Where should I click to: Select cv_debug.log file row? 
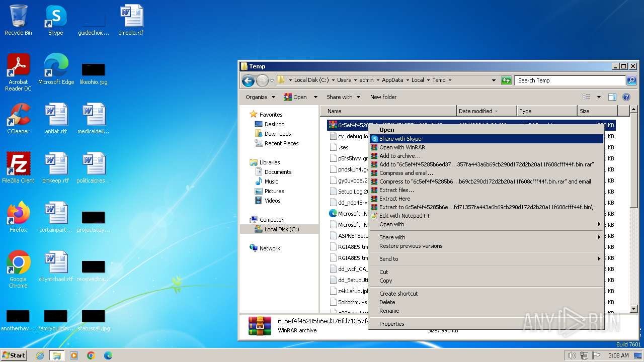click(349, 136)
